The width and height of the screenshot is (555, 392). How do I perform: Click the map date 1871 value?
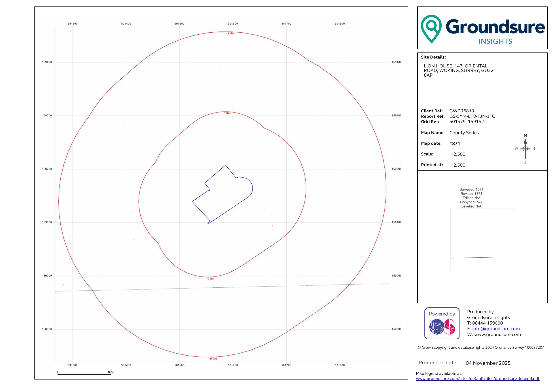454,143
